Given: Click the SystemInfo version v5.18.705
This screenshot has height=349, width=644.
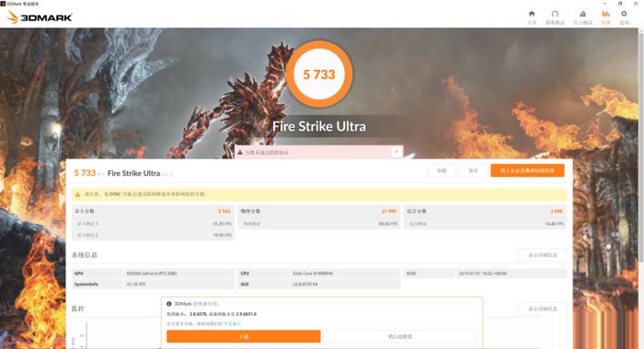Looking at the screenshot, I should pyautogui.click(x=136, y=284).
